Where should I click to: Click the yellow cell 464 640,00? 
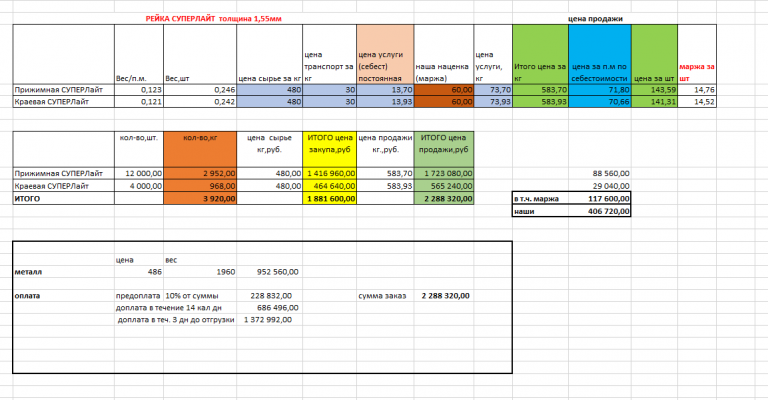point(330,186)
